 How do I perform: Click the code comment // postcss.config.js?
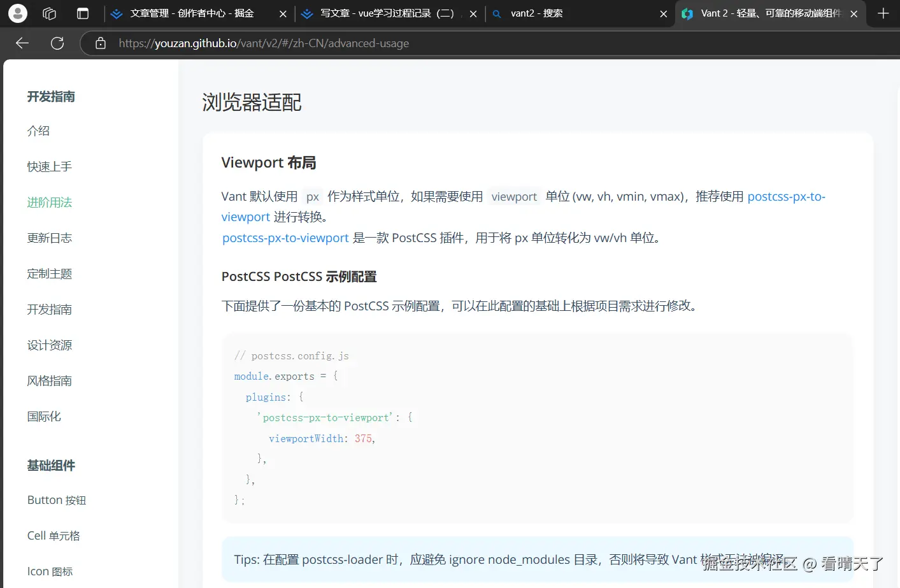[x=292, y=355]
